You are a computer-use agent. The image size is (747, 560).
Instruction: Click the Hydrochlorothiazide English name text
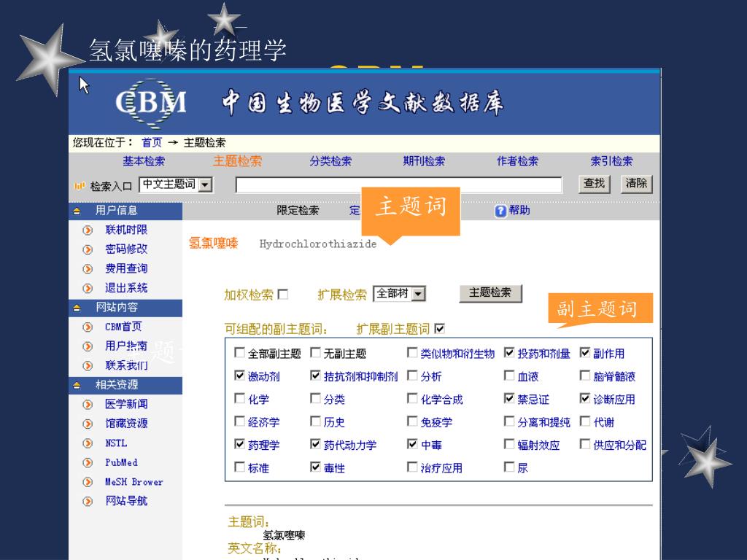pyautogui.click(x=318, y=244)
